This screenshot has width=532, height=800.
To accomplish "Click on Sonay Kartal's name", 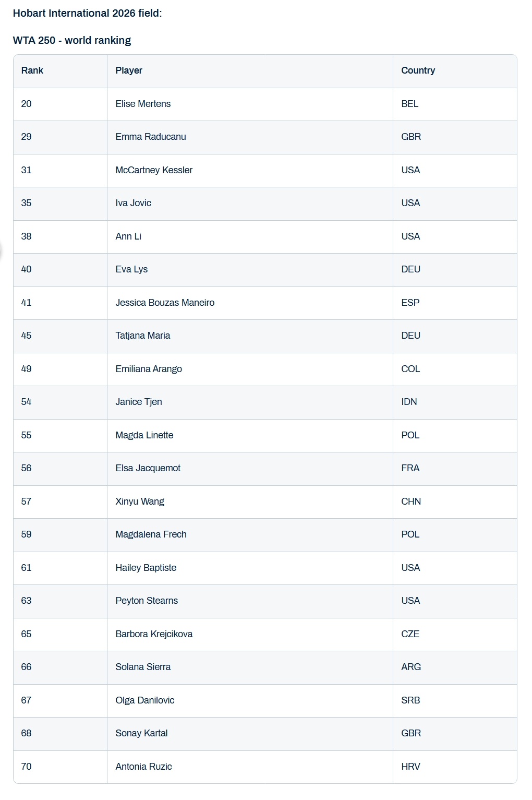I will coord(141,733).
